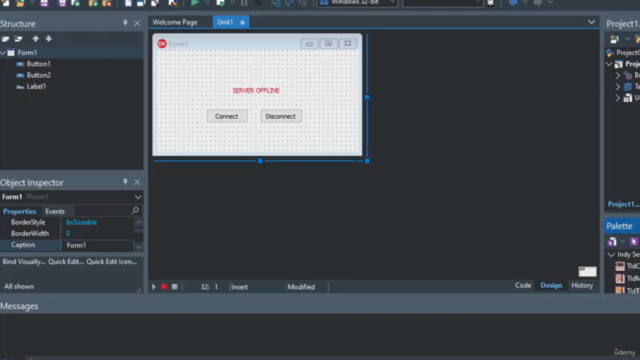Viewport: 640px width, 360px height.
Task: Click the Project panel toolbar first icon
Action: (614, 39)
